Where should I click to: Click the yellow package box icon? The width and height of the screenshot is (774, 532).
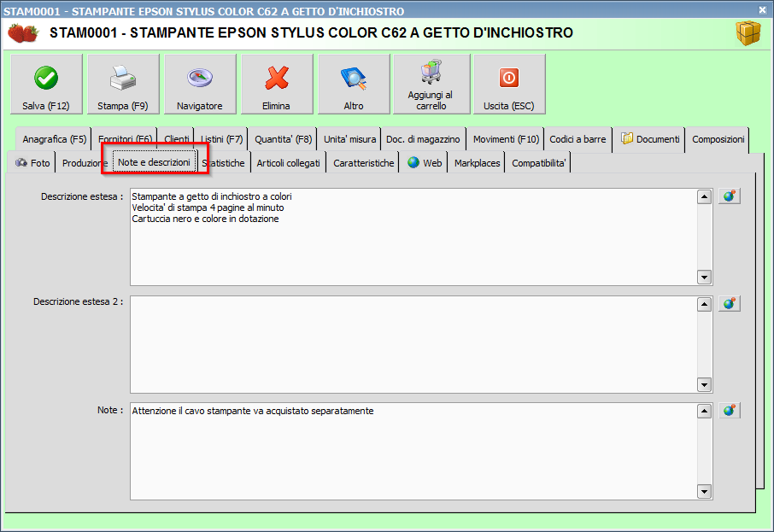[748, 33]
